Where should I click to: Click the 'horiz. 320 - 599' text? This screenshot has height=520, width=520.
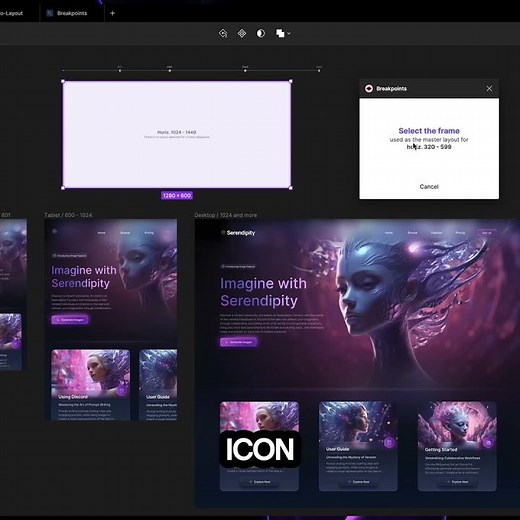pyautogui.click(x=429, y=147)
